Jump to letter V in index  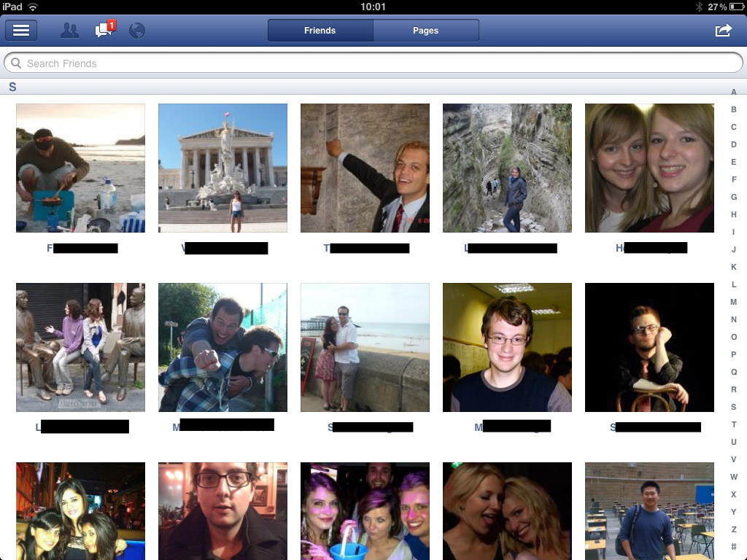tap(734, 459)
